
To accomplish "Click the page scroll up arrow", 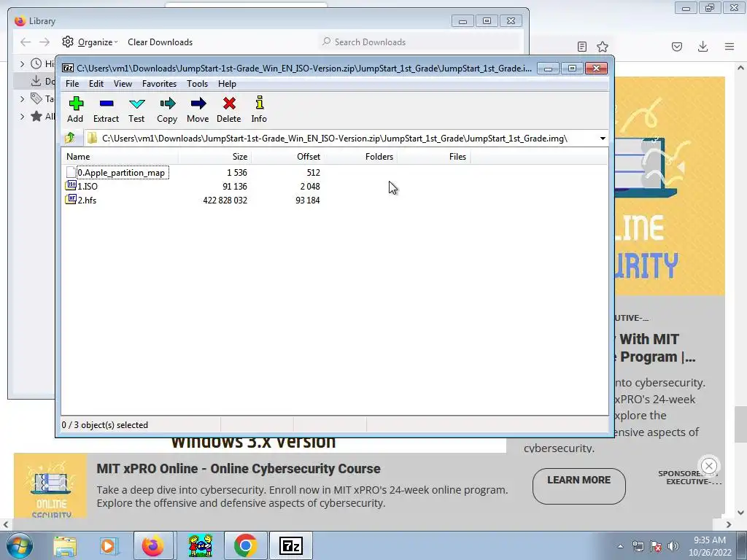I will point(740,68).
